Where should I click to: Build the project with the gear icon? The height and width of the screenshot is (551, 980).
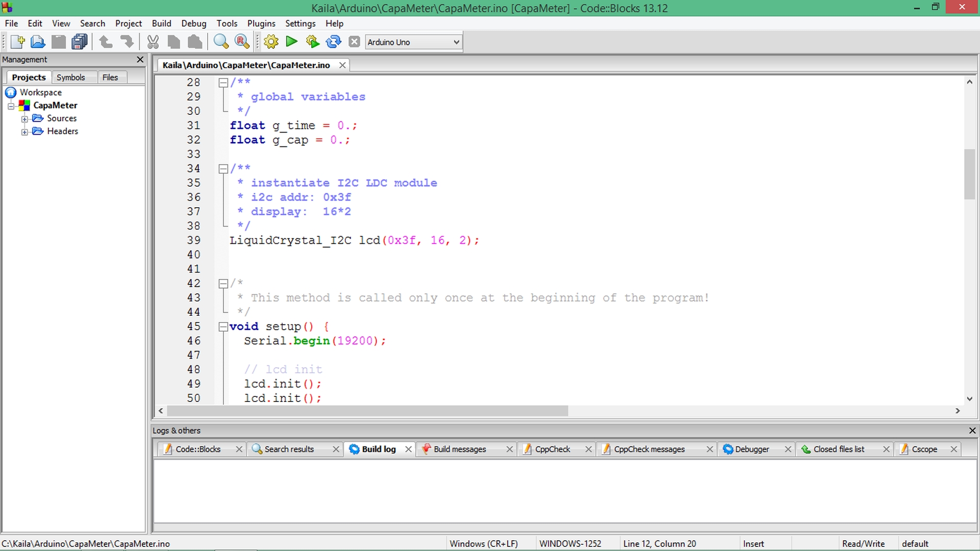(x=271, y=42)
